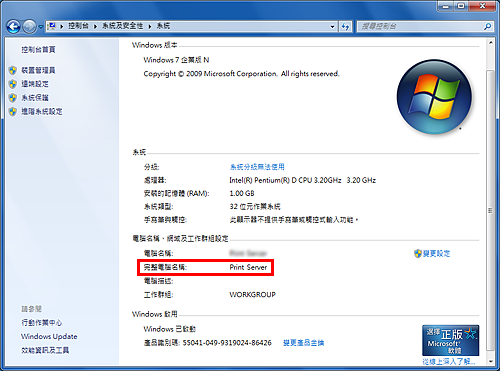Go back with the Back arrow button

coord(13,26)
